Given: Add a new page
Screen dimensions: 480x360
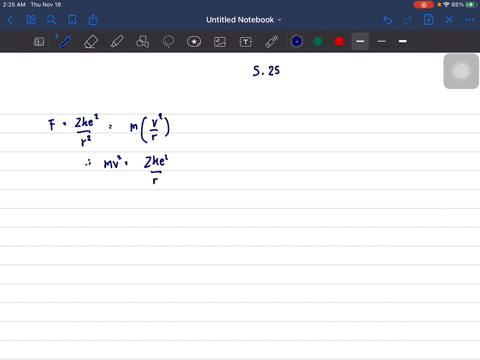Looking at the screenshot, I should click(x=428, y=20).
